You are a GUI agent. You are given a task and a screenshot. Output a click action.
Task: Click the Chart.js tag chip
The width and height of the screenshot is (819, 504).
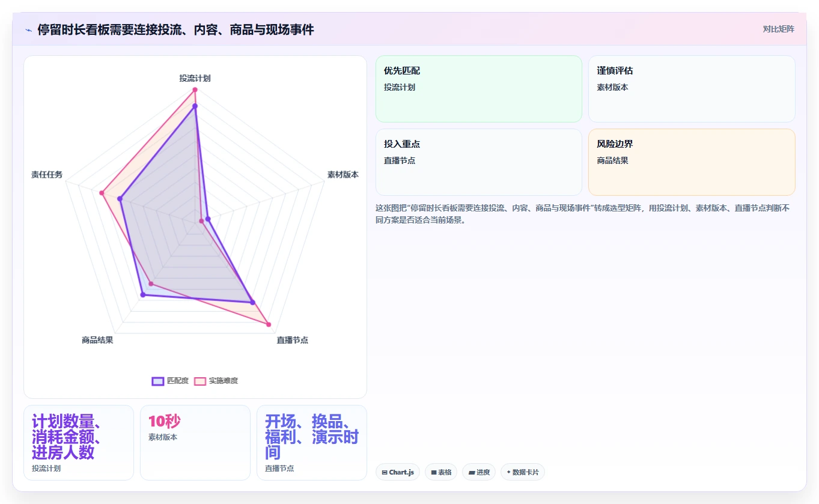pos(398,472)
